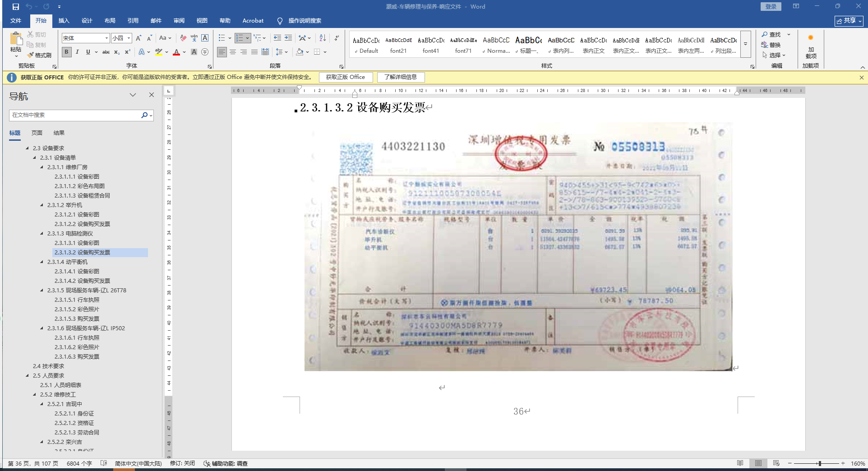Apply the red font color swatch
Screen dimensions: 868x471
click(176, 52)
